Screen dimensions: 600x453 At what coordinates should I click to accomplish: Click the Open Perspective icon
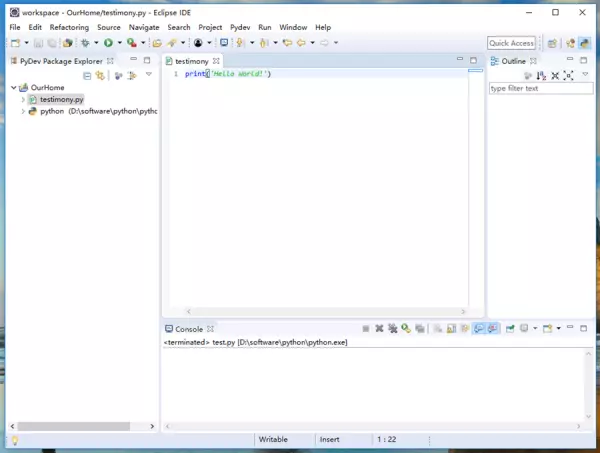(x=552, y=43)
